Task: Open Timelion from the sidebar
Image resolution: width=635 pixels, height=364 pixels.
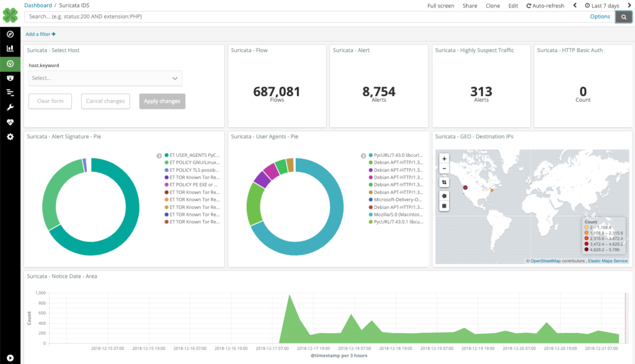Action: [10, 78]
